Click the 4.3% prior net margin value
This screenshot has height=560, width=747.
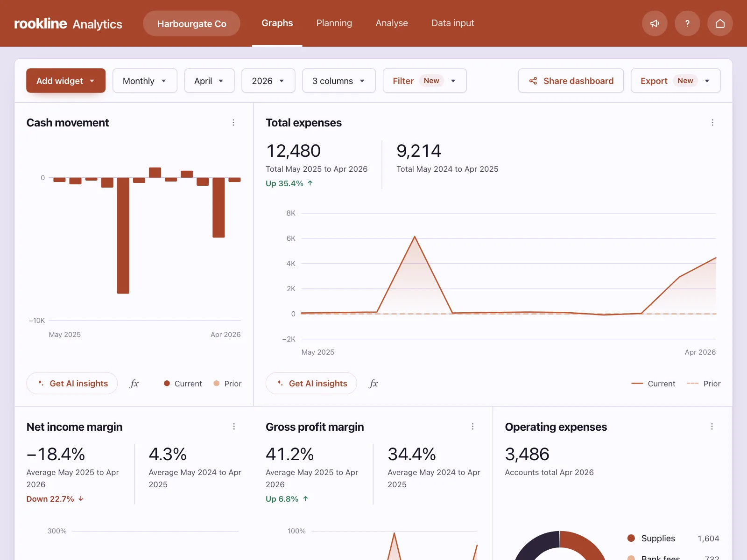[168, 454]
